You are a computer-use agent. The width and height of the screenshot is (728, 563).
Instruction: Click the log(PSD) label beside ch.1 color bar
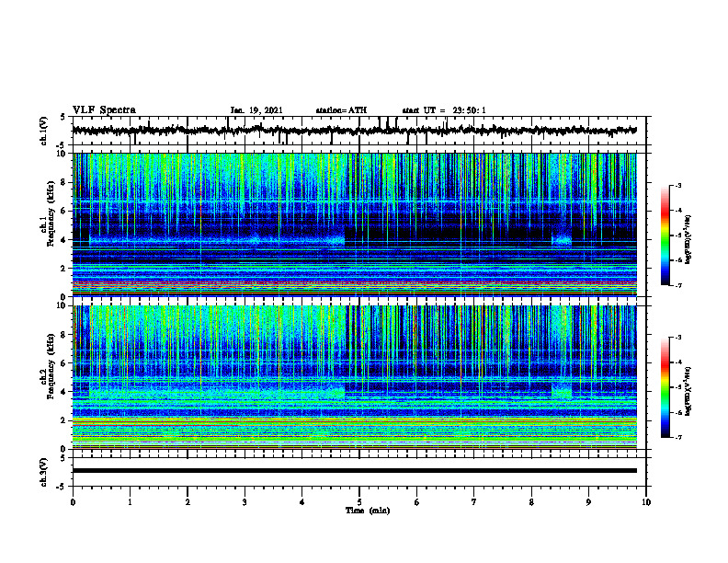[x=688, y=239]
